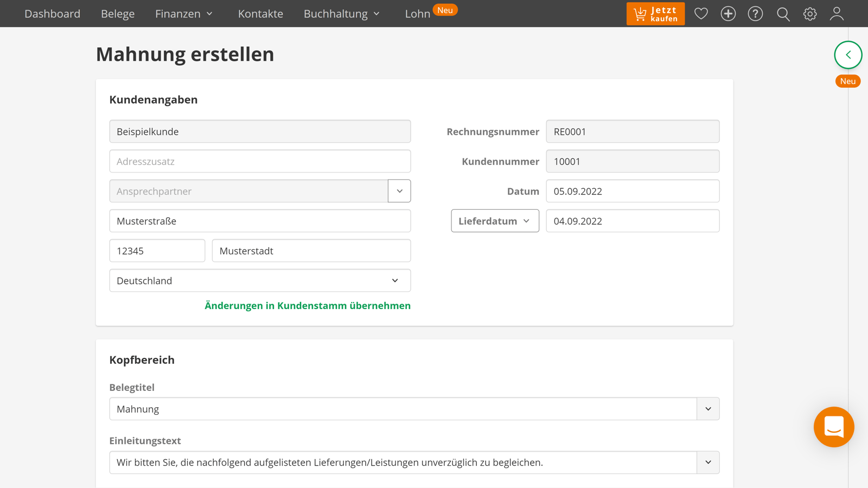Viewport: 868px width, 488px height.
Task: Open the help icon
Action: [755, 14]
